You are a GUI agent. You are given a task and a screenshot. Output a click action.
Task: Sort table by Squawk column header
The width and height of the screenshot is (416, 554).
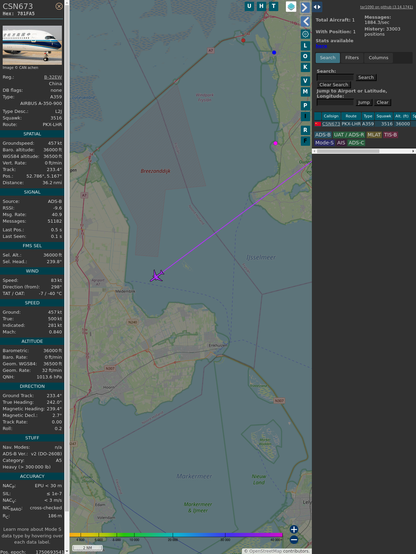click(383, 116)
